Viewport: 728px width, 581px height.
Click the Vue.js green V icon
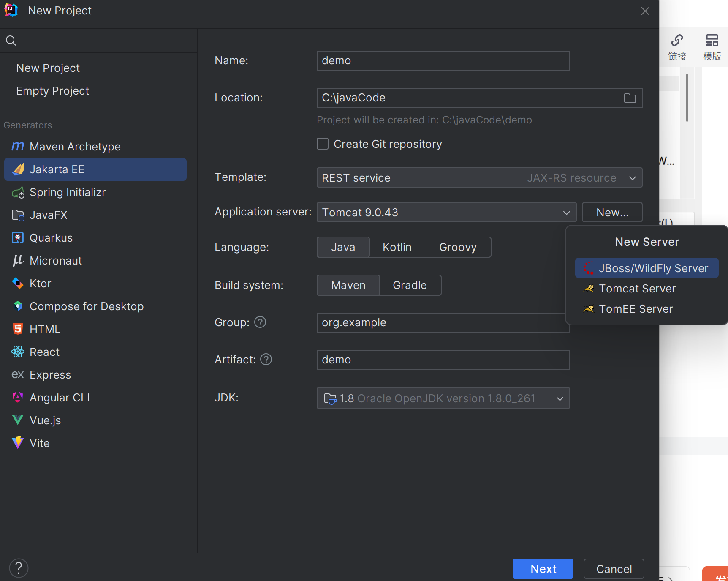click(18, 420)
